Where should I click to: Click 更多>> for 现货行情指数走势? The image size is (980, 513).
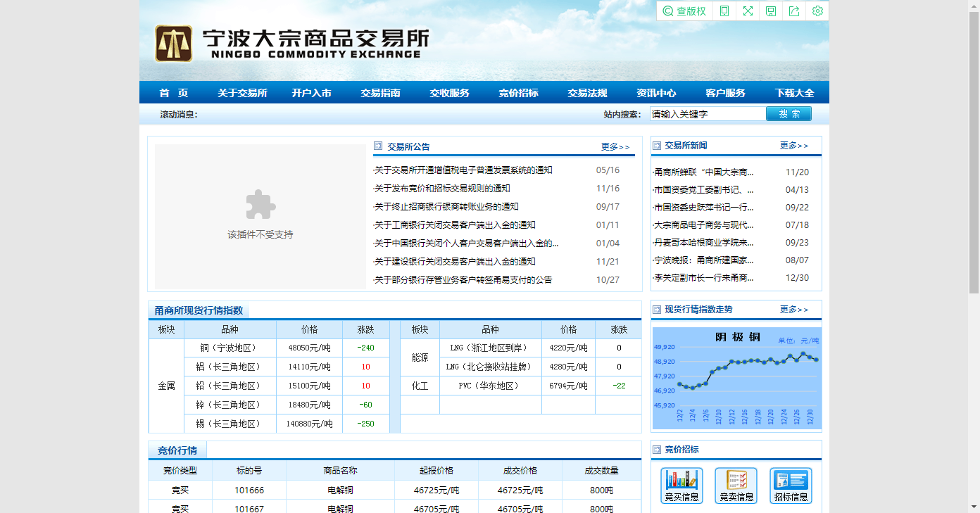(794, 310)
